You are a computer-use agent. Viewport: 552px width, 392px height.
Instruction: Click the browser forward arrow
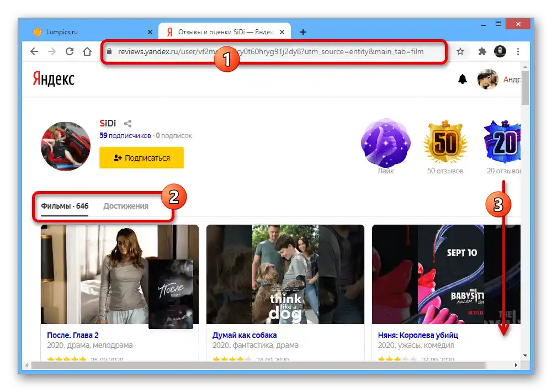(x=52, y=51)
